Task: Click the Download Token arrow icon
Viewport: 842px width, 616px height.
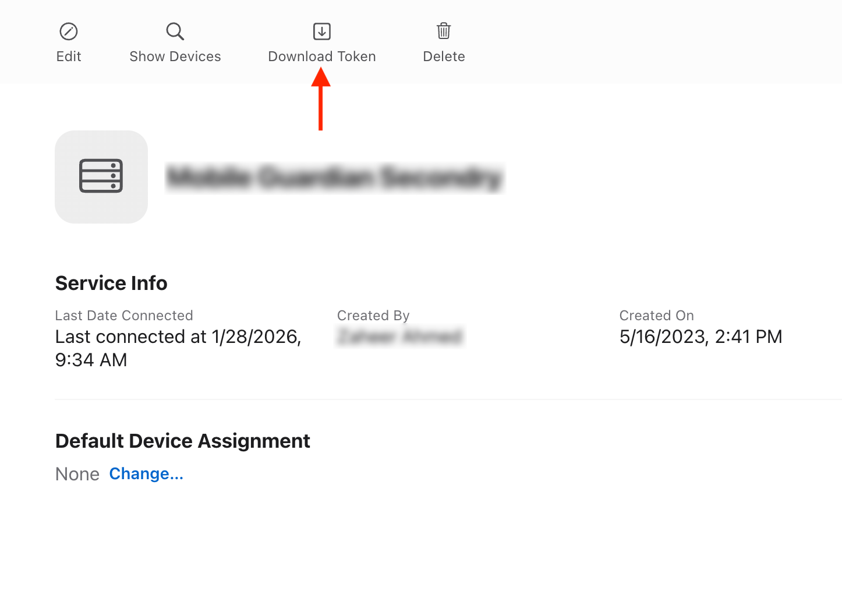Action: pyautogui.click(x=321, y=31)
